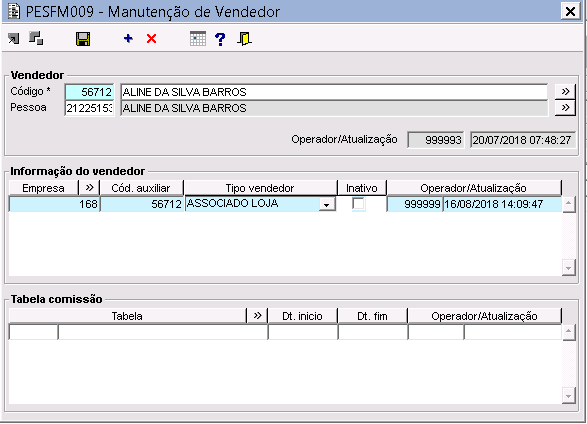Select Cód. auxiliar cell 56712
This screenshot has width=587, height=424.
tap(142, 204)
